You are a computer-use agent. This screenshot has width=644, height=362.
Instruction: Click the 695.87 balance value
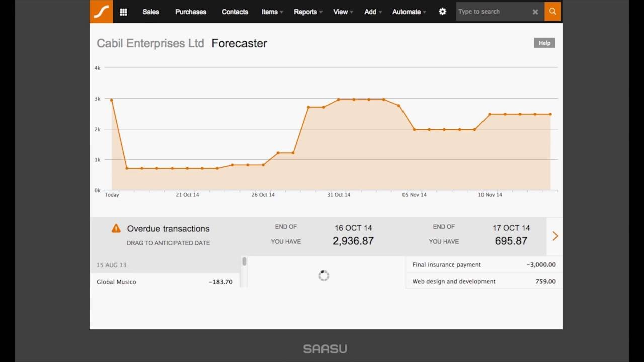click(x=511, y=241)
